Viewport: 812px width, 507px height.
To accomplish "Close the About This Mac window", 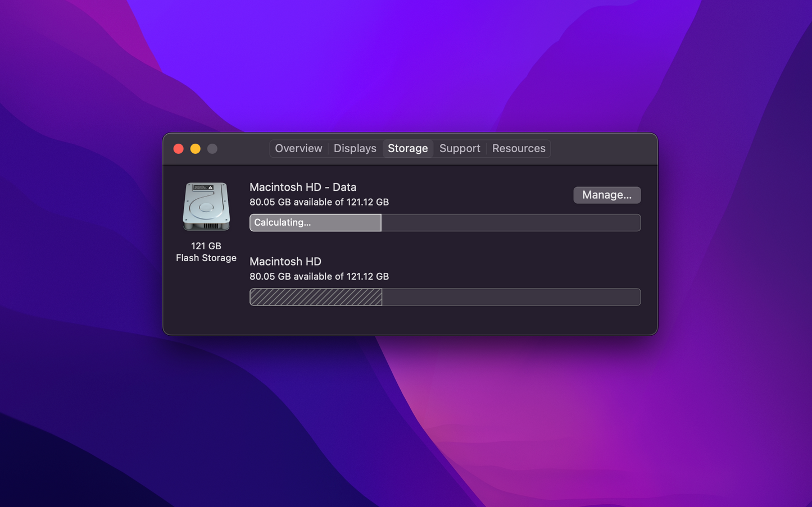I will (179, 149).
